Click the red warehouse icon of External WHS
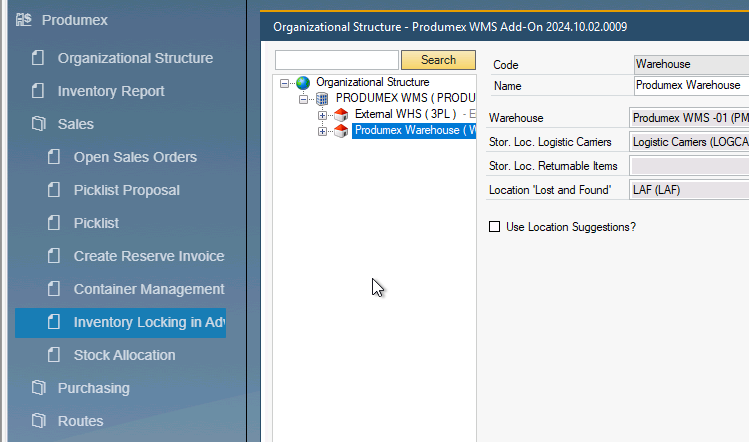749x442 pixels. click(x=341, y=115)
